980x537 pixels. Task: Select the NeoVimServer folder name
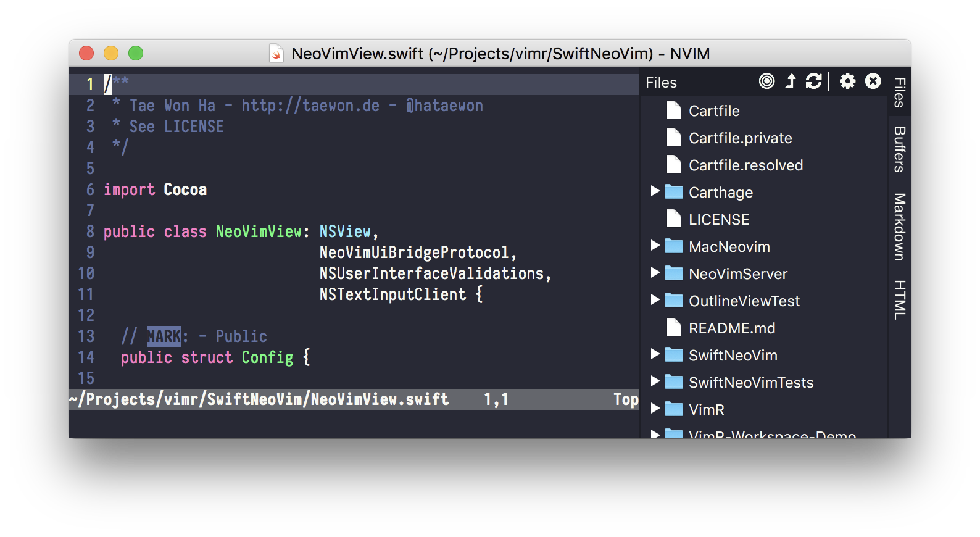(738, 274)
